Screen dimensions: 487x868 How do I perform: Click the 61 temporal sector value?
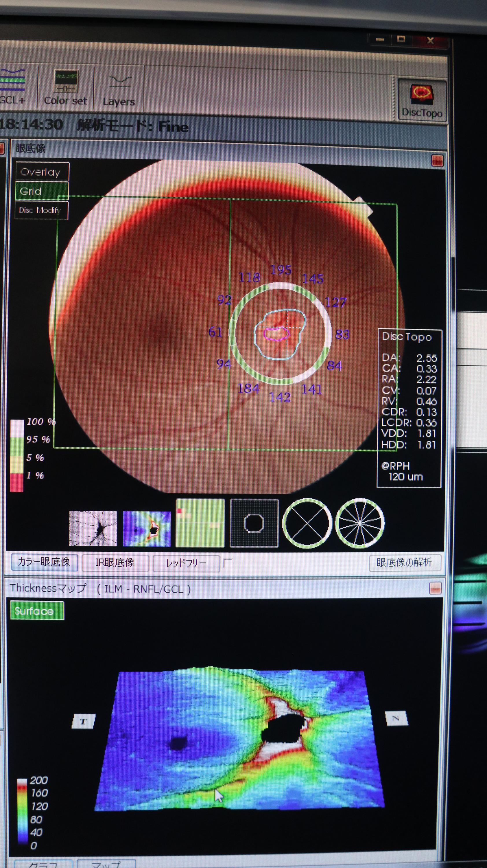pyautogui.click(x=215, y=332)
